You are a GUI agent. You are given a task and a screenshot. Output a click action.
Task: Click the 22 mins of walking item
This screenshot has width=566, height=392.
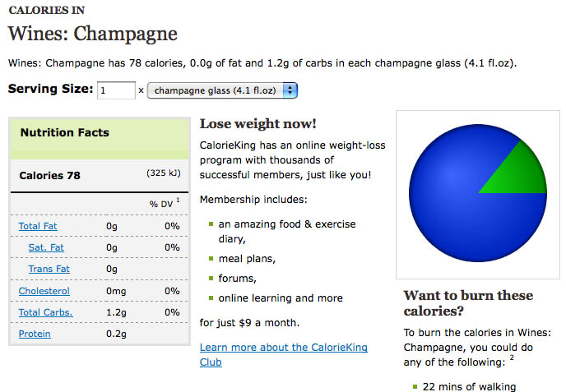[469, 386]
